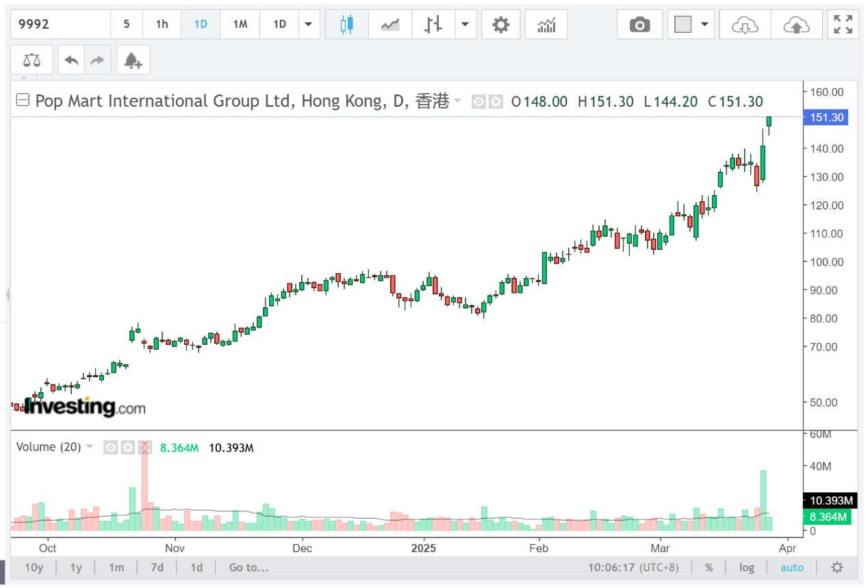Take a chart snapshot with camera icon

point(639,25)
